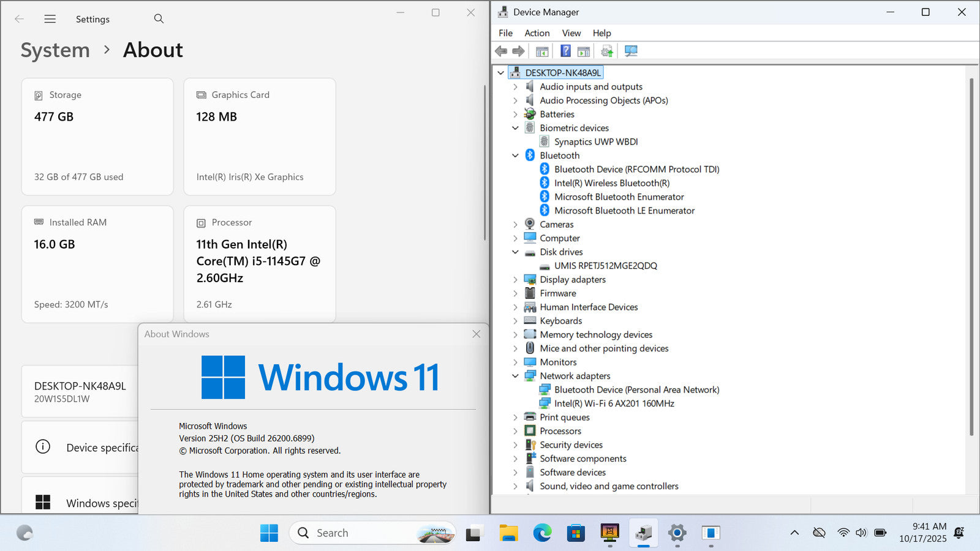Collapse the Bluetooth device category
This screenshot has height=551, width=980.
point(515,156)
